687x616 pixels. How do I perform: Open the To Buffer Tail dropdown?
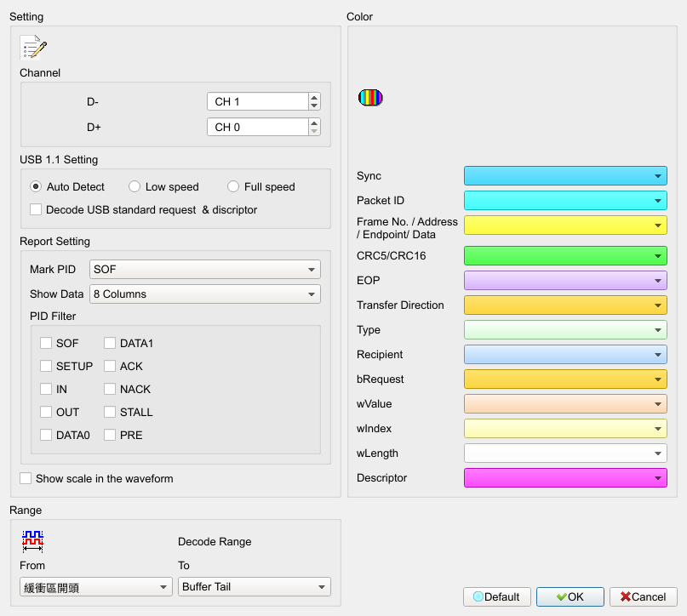tap(255, 587)
